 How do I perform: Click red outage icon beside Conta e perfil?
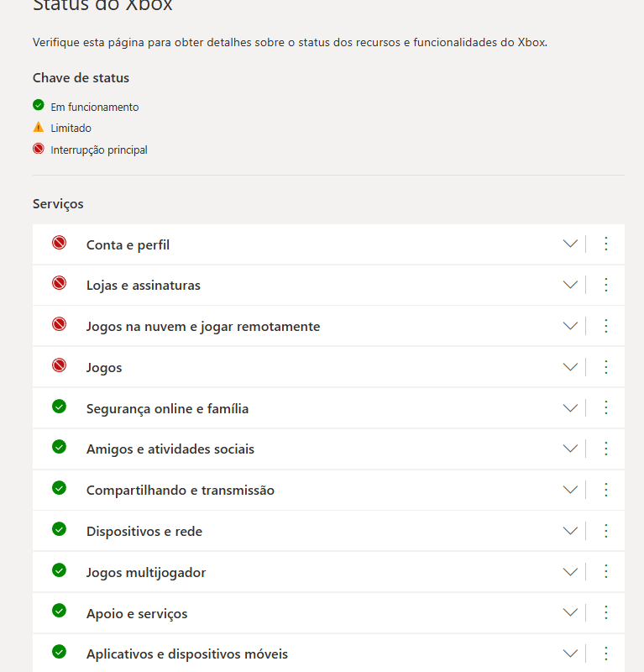click(x=59, y=244)
